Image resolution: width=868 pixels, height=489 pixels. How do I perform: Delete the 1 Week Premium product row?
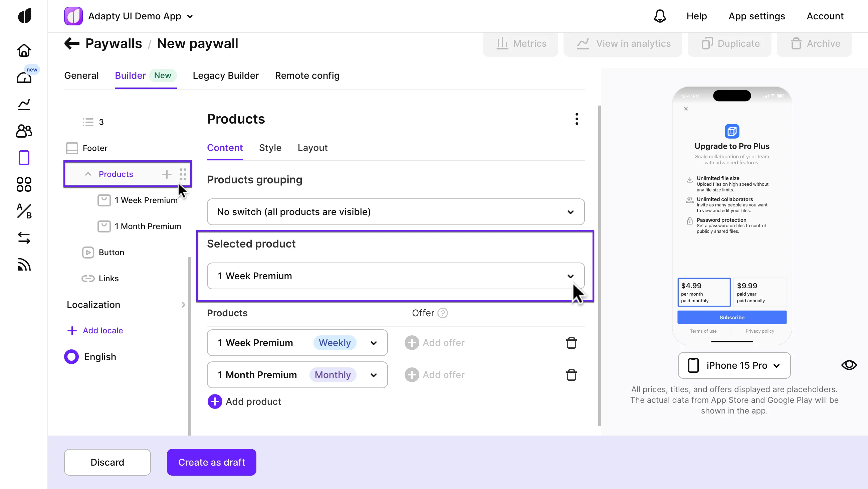click(x=571, y=343)
